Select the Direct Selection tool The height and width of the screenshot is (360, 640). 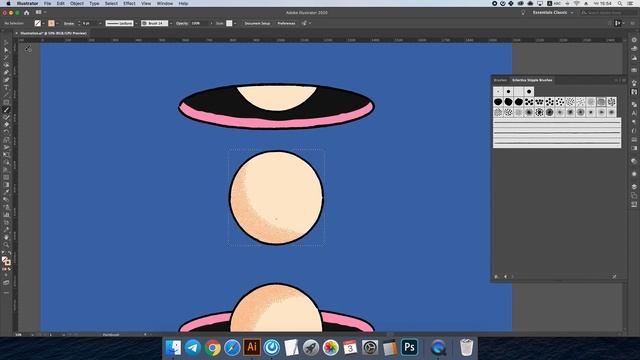[6, 50]
